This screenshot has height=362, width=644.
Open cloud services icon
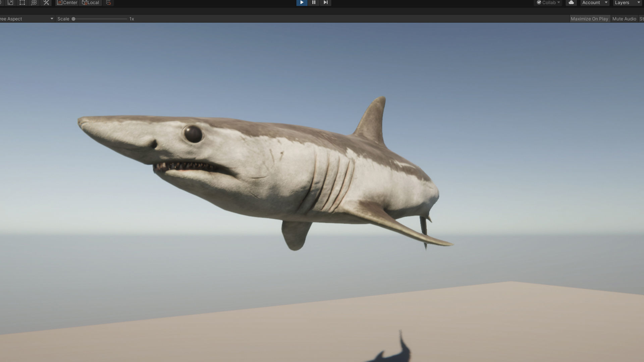click(571, 2)
